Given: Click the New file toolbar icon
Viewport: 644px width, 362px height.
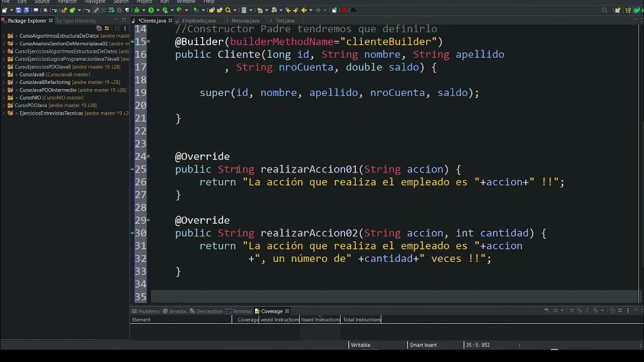Looking at the screenshot, I should coord(4,10).
